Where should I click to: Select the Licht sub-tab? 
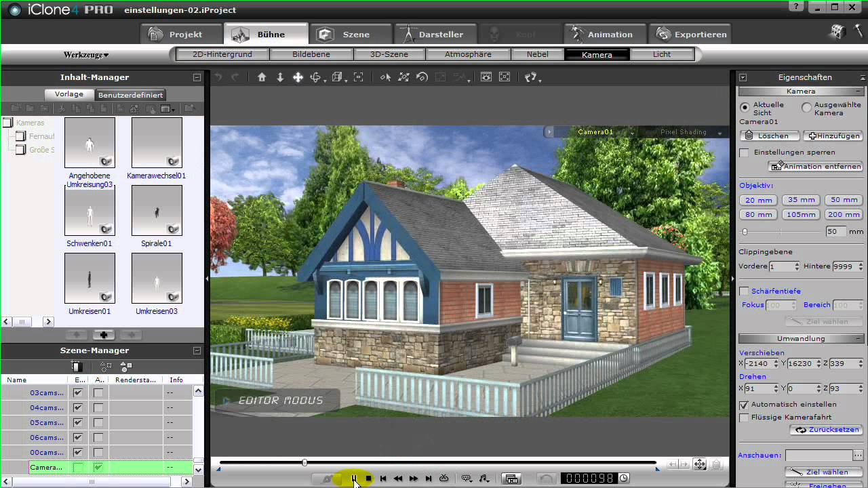click(662, 55)
